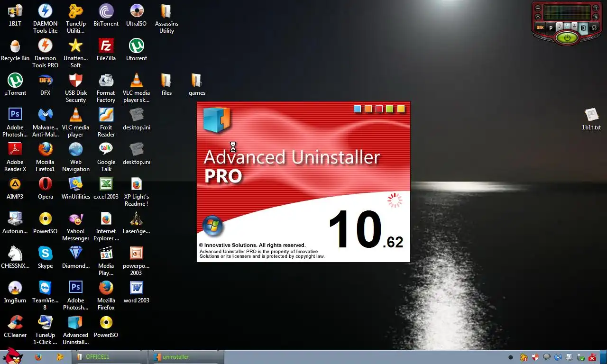Select the Mozilla Firefox1 icon
This screenshot has width=607, height=364.
point(46,157)
